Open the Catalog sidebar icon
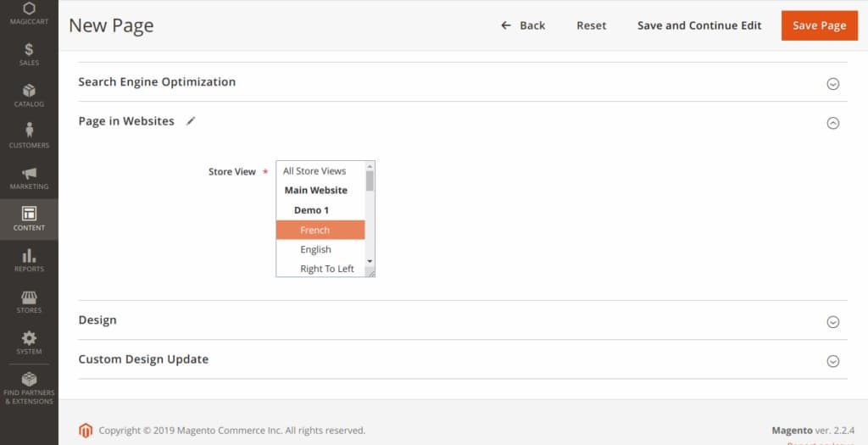868x445 pixels. [29, 91]
